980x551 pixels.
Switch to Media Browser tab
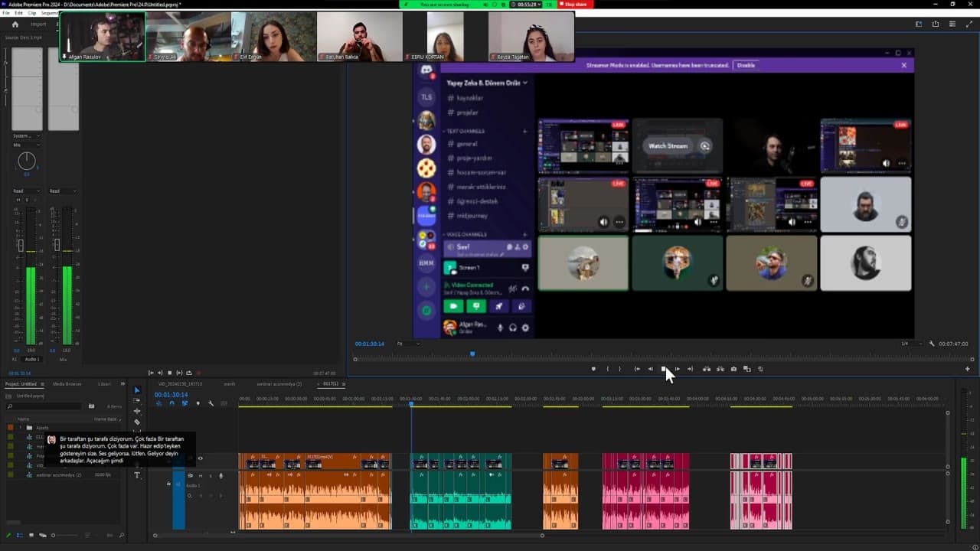click(67, 384)
